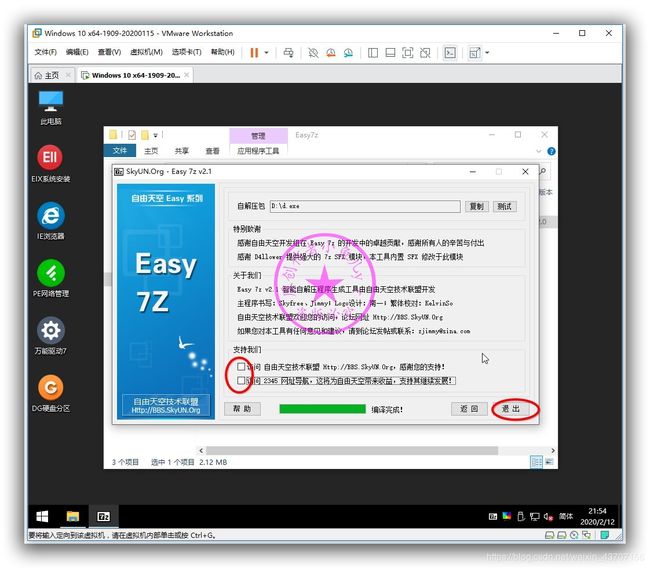
Task: Check the visit 2345 网址导航 checkbox
Action: pyautogui.click(x=241, y=380)
